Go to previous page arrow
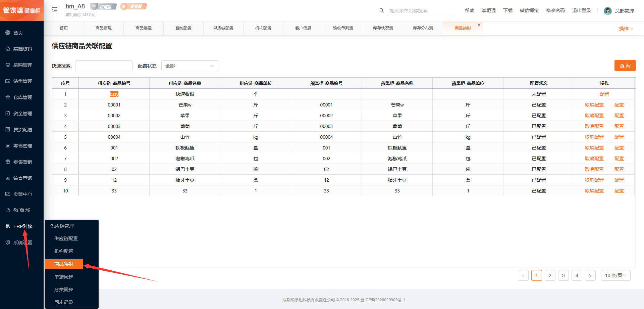 point(523,275)
